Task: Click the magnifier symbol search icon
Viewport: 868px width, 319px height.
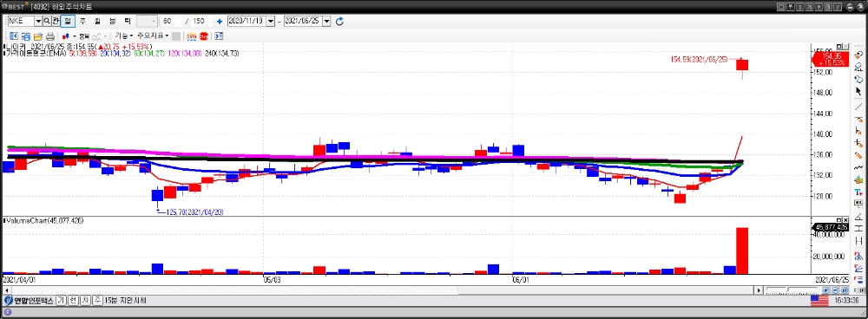Action: coord(47,21)
